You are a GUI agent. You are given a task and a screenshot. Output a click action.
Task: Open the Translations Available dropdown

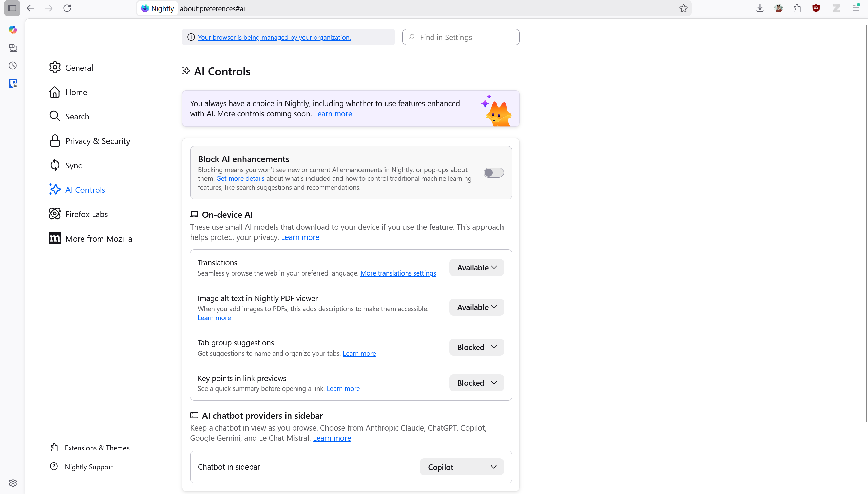coord(476,268)
